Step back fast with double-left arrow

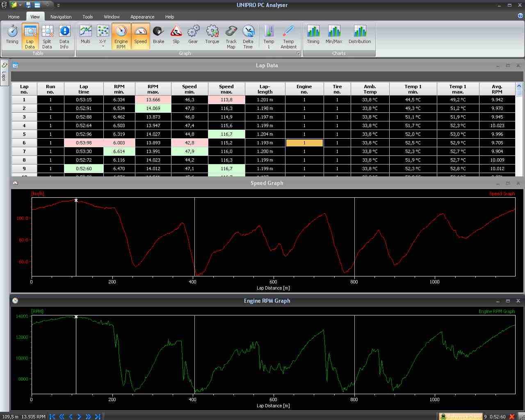pos(62,416)
